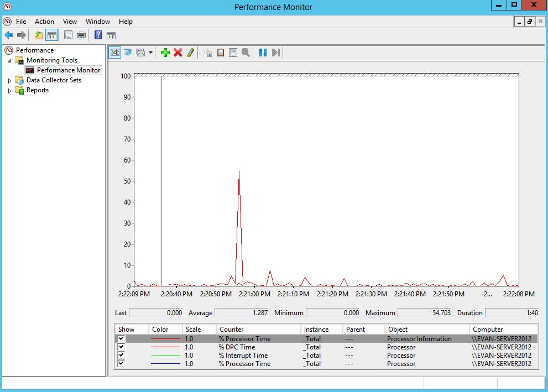The width and height of the screenshot is (548, 392).
Task: Click the Freeze Display pause icon
Action: tap(262, 53)
